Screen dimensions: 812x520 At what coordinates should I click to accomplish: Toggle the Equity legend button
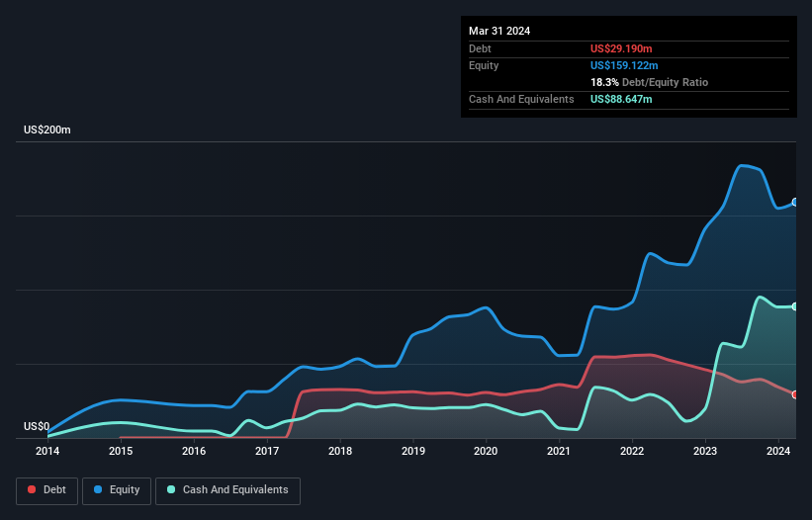point(117,490)
